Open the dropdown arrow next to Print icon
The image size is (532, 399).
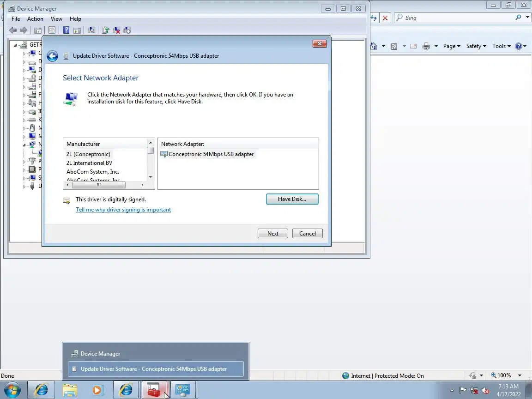click(436, 46)
